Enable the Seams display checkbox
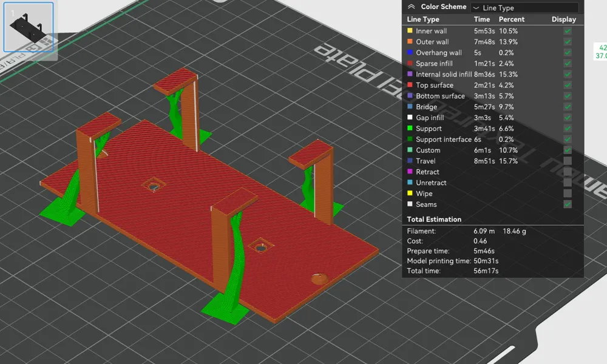Image resolution: width=607 pixels, height=364 pixels. click(x=568, y=204)
